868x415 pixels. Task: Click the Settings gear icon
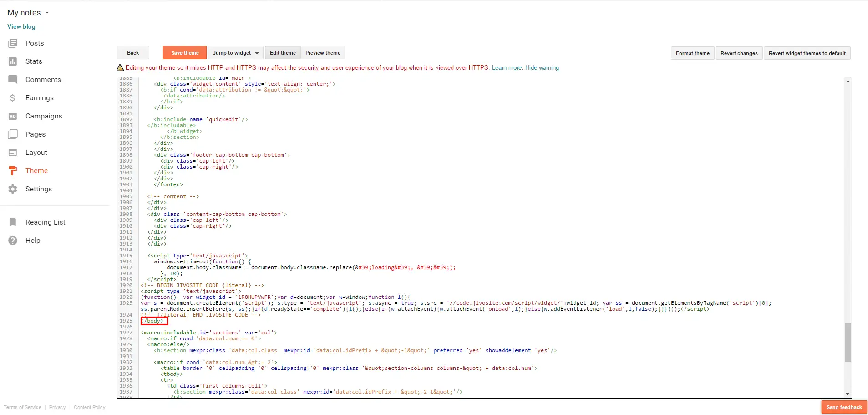click(x=13, y=189)
